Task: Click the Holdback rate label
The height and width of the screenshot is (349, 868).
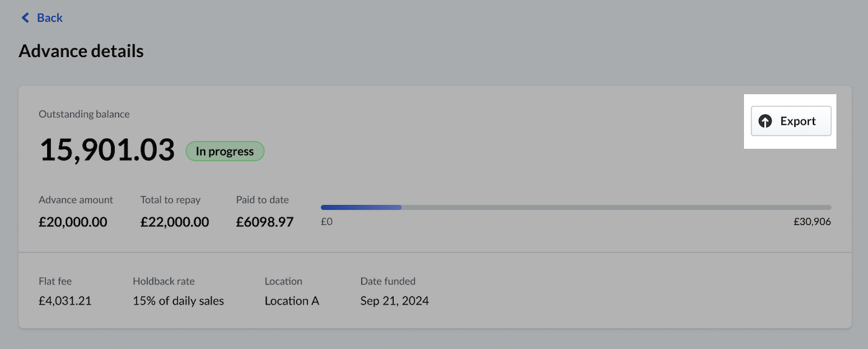Action: coord(164,281)
